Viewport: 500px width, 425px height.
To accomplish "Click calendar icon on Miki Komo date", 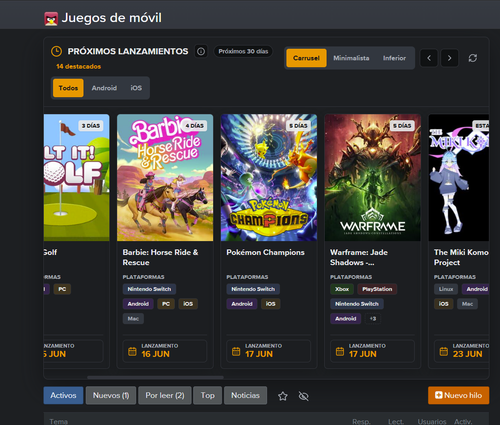I will [x=444, y=351].
